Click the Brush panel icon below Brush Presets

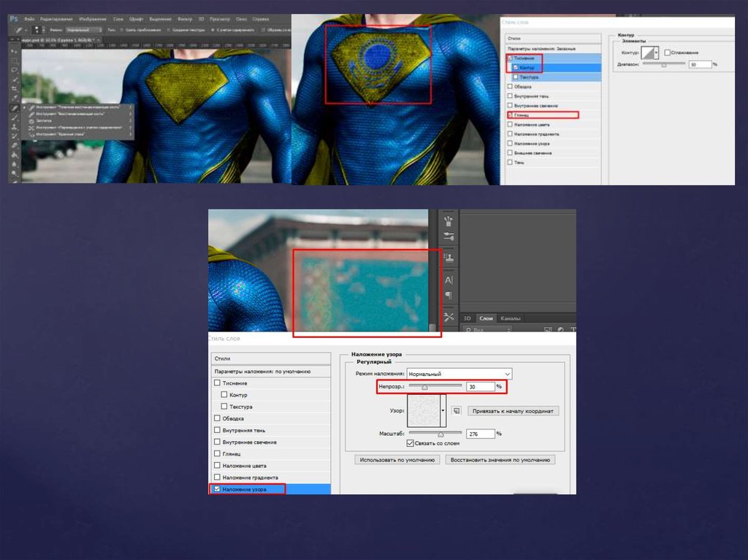[x=449, y=237]
